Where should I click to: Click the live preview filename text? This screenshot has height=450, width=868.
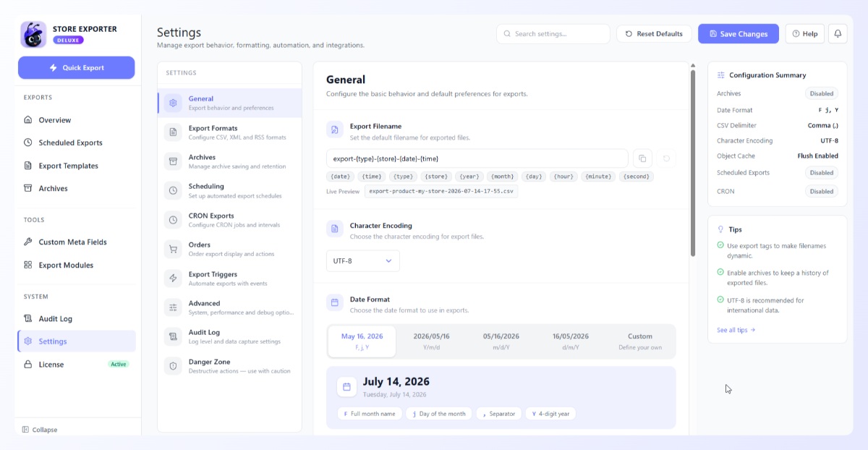pos(441,192)
